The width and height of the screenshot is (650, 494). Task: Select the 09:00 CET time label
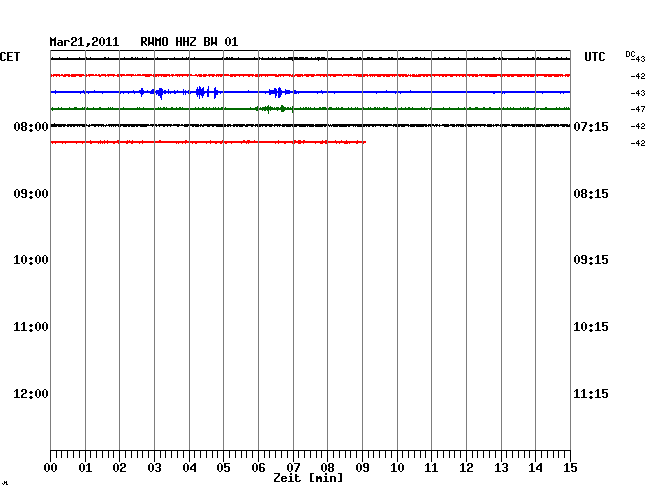[31, 194]
